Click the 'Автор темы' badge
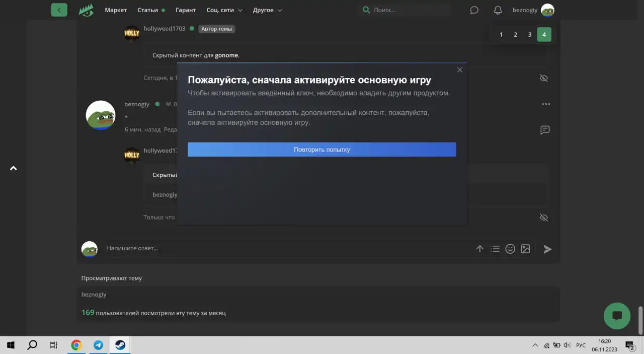Image resolution: width=644 pixels, height=354 pixels. click(x=217, y=29)
